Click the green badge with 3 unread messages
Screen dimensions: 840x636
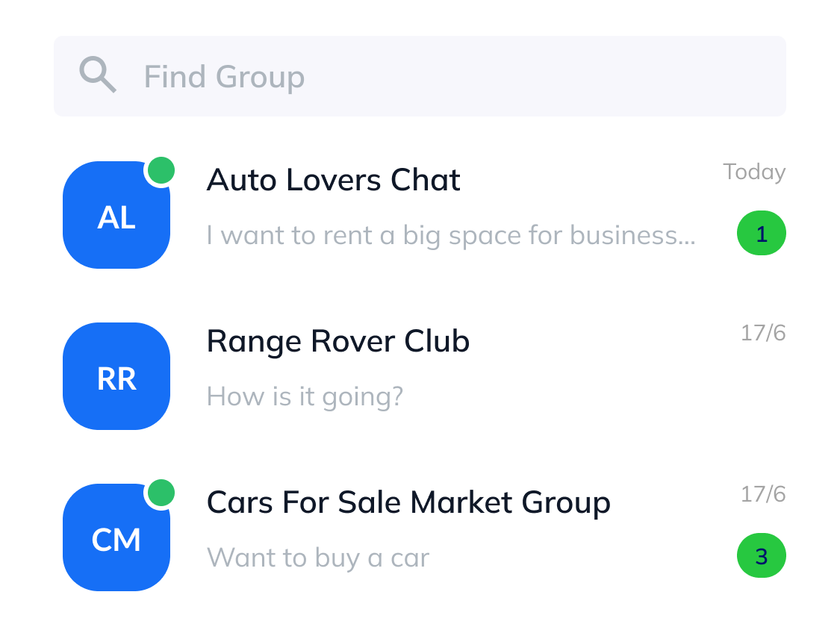click(762, 555)
